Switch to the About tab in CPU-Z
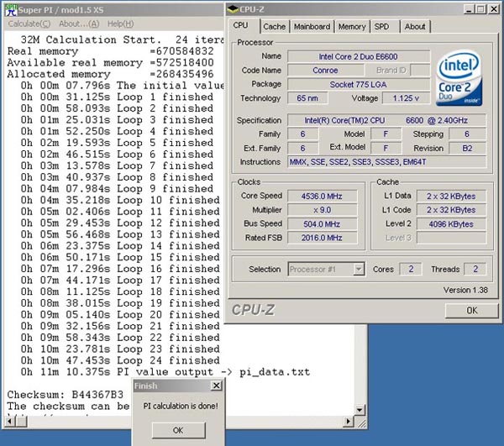The image size is (504, 446). [415, 27]
